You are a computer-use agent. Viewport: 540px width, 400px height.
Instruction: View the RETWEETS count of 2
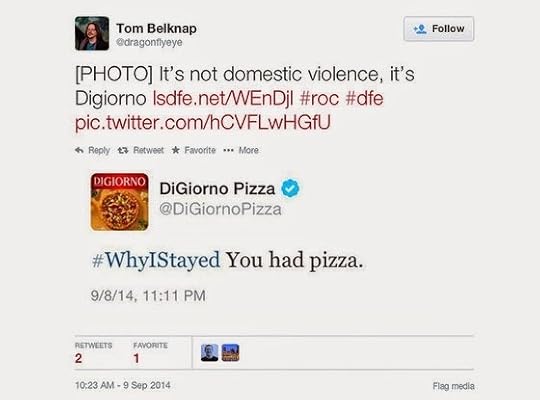(79, 358)
